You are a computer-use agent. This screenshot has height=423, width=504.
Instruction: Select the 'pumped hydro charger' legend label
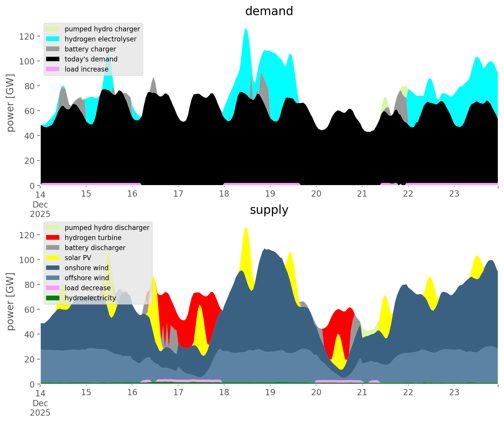tap(102, 29)
